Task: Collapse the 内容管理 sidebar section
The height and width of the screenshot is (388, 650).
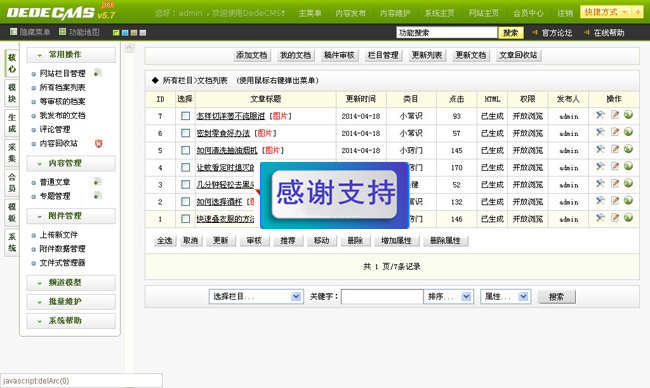Action: pos(71,163)
